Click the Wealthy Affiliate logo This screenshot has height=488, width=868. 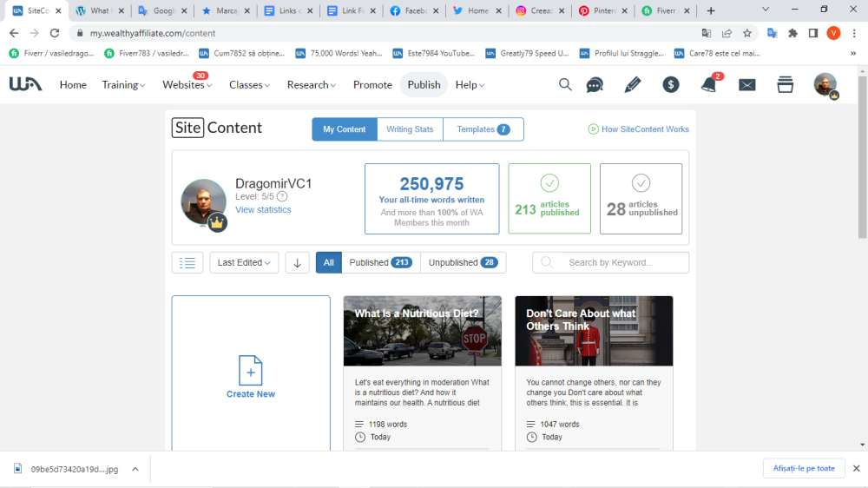pos(25,84)
